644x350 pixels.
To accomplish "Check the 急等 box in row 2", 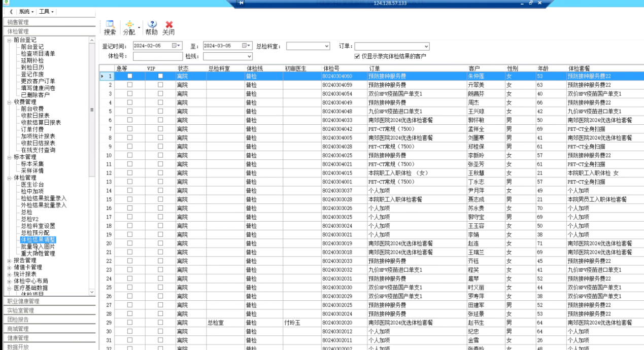I will click(x=129, y=85).
